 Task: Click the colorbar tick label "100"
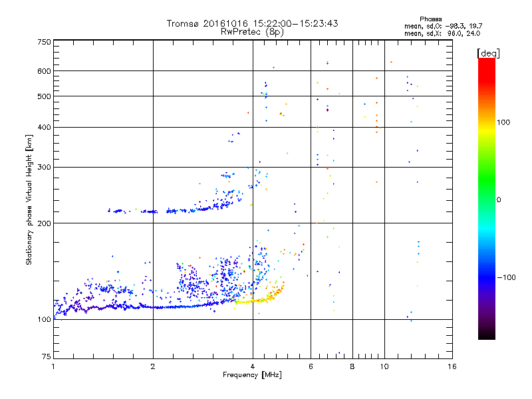pos(503,122)
